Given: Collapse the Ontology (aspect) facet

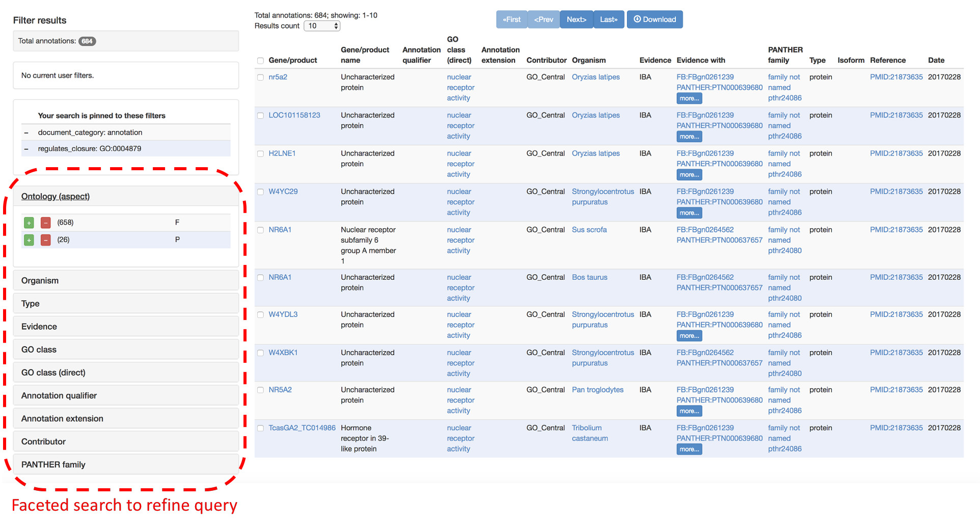Looking at the screenshot, I should pos(56,196).
